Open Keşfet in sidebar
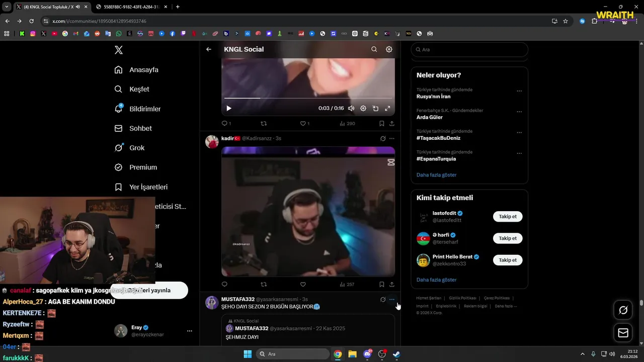Viewport: 644px width, 362px height. point(132,89)
